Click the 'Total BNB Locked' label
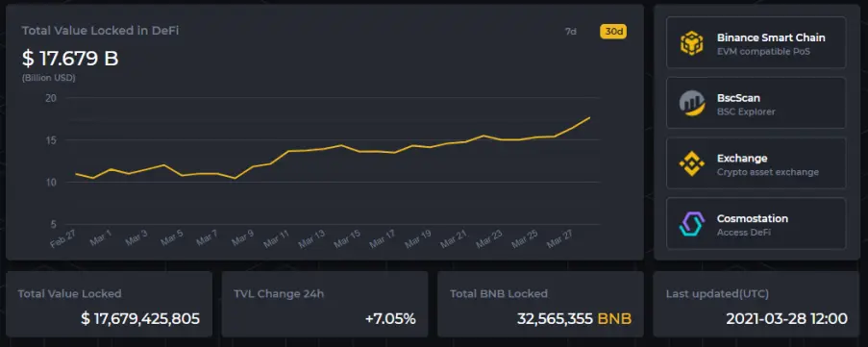This screenshot has width=868, height=347. [498, 294]
